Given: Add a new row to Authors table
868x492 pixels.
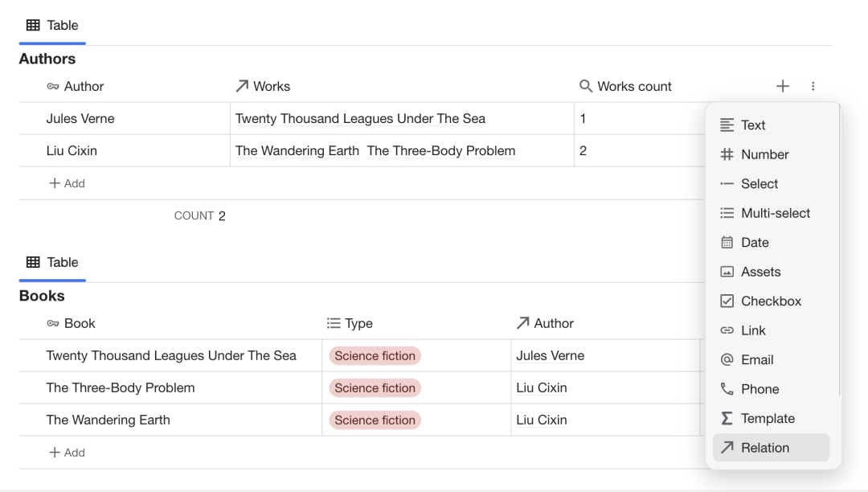Looking at the screenshot, I should [67, 183].
